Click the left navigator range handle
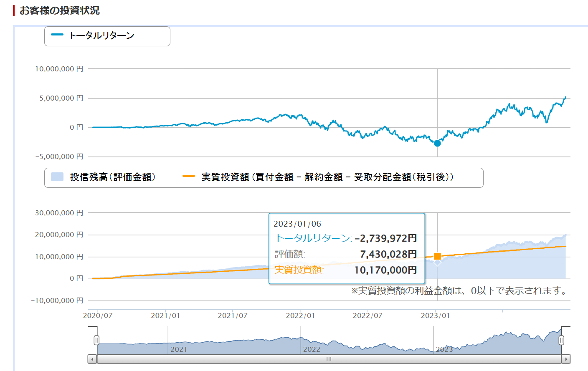This screenshot has width=588, height=371. pyautogui.click(x=96, y=340)
